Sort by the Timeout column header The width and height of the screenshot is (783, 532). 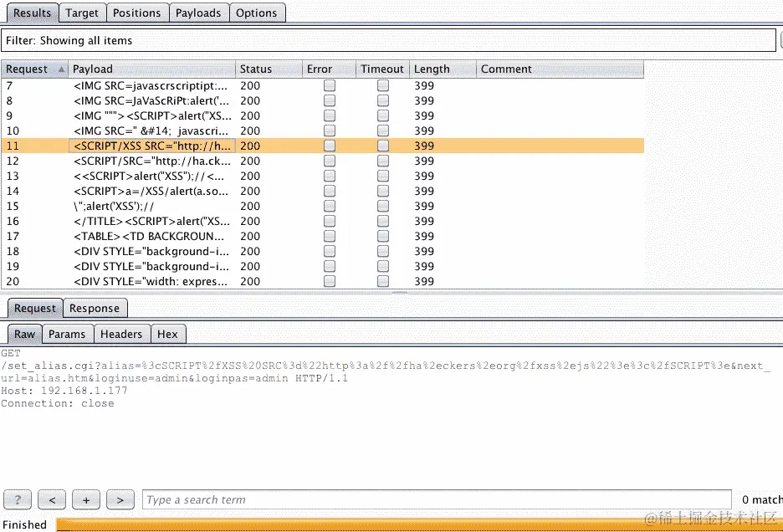pyautogui.click(x=382, y=69)
